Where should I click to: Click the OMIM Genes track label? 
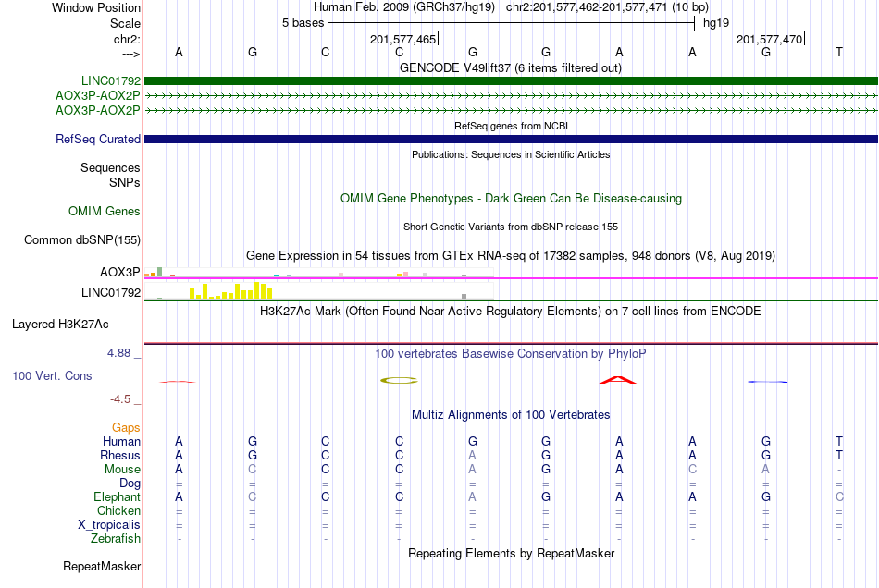pyautogui.click(x=105, y=211)
